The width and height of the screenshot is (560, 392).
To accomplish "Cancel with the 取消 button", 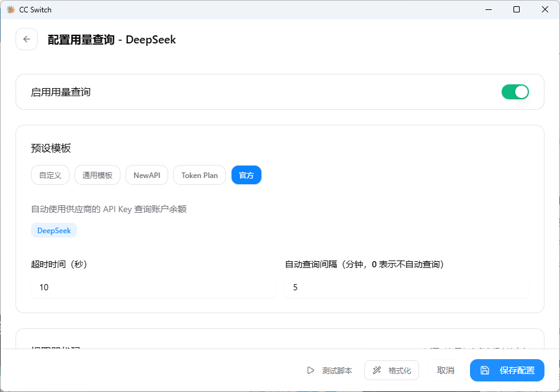I will 446,370.
